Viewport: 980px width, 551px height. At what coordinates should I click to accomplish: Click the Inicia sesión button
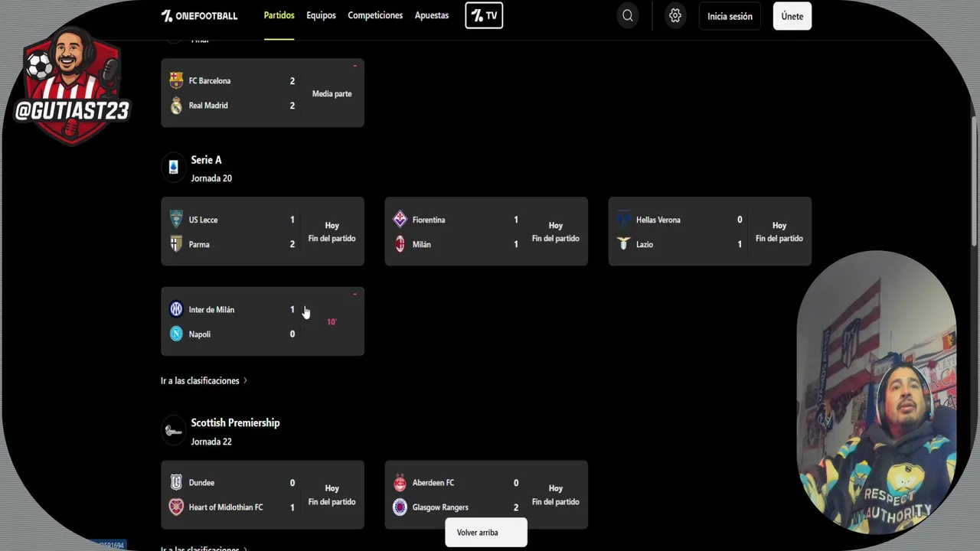coord(730,16)
